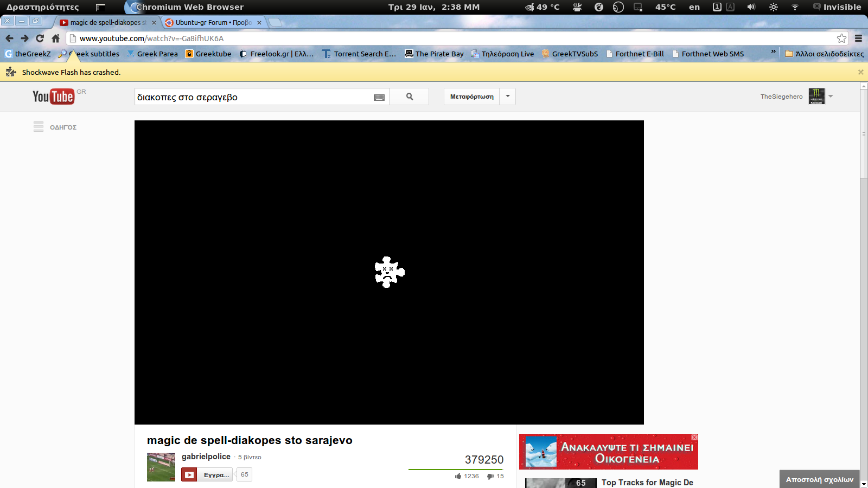Subscribe with the Εγγραφή button

[207, 474]
